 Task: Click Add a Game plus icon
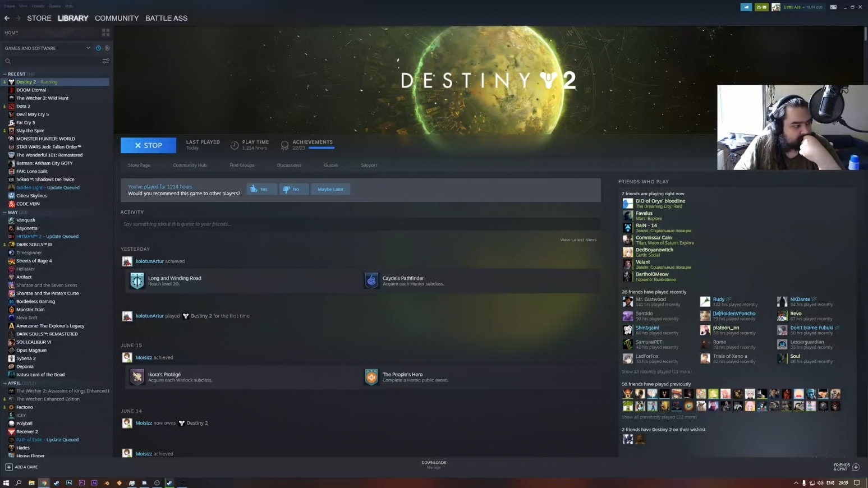click(8, 467)
